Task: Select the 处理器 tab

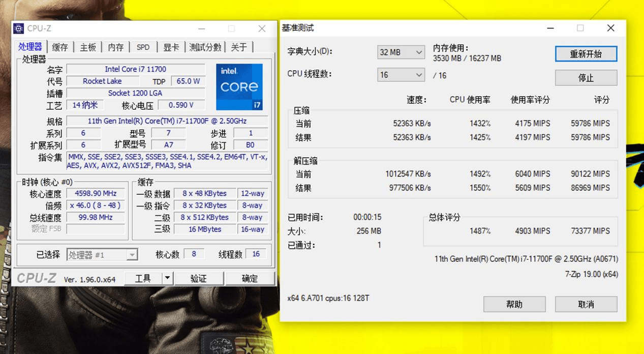Action: (x=30, y=47)
